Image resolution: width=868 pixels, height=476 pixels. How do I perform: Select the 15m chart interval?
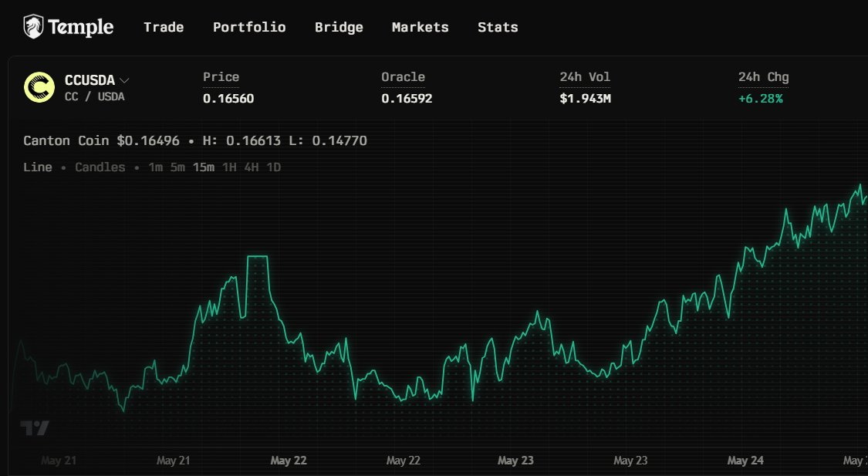(x=203, y=167)
